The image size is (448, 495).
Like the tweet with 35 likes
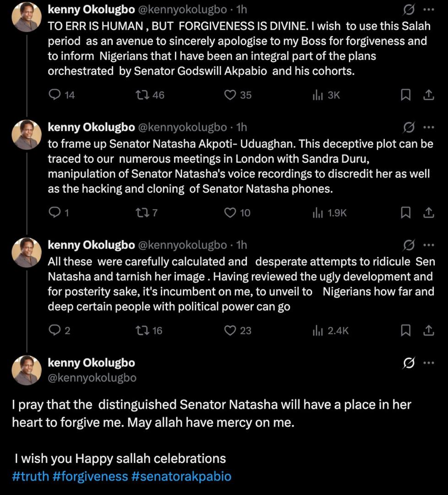[230, 95]
